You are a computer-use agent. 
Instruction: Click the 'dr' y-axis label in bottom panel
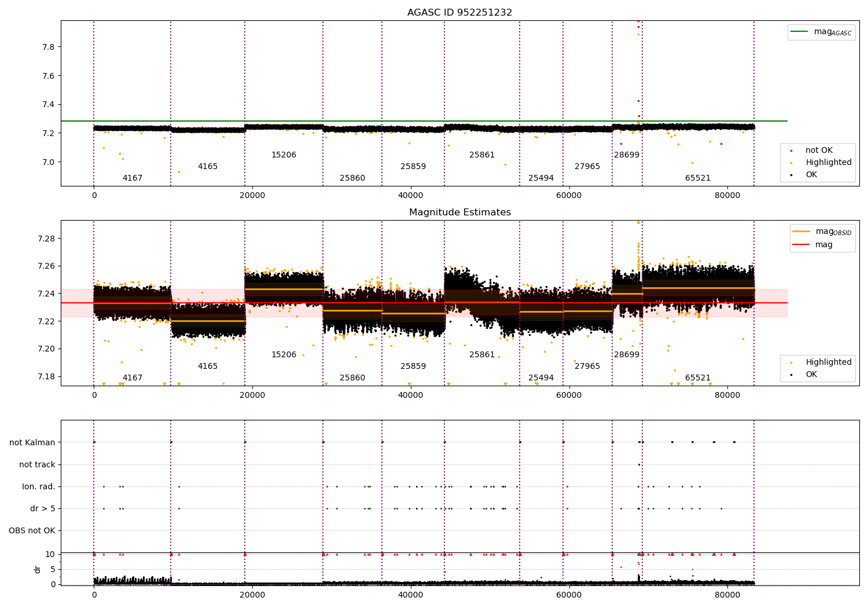38,569
